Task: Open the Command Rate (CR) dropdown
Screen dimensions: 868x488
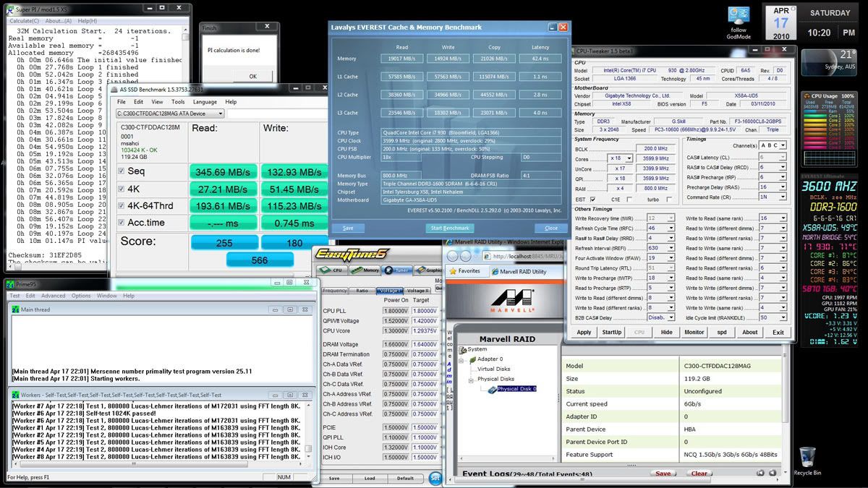Action: click(772, 197)
